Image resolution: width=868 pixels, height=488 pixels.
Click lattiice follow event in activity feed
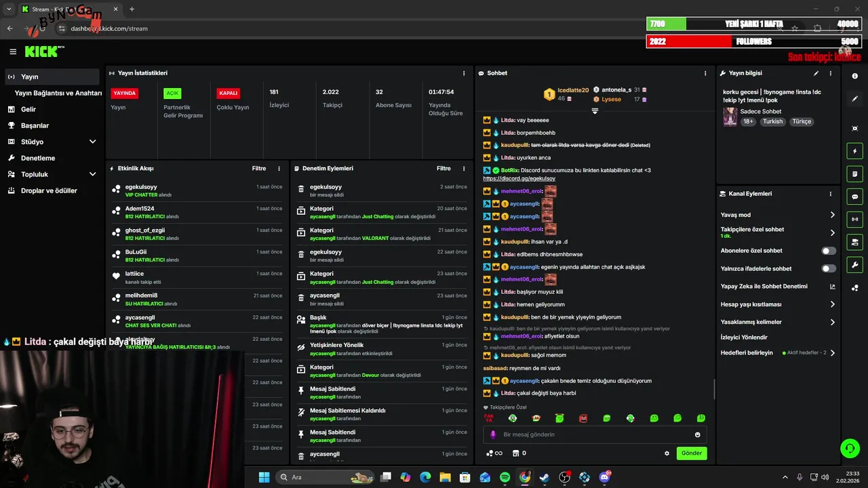(x=197, y=278)
